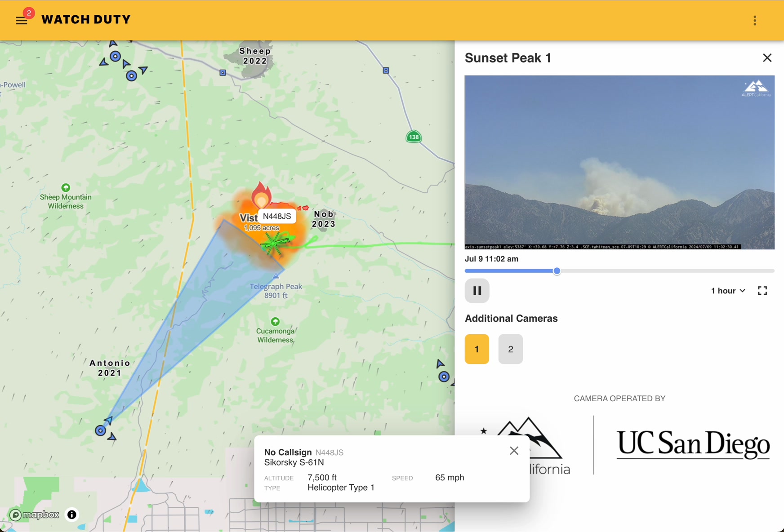Close the Sunset Peak 1 camera panel

[767, 58]
